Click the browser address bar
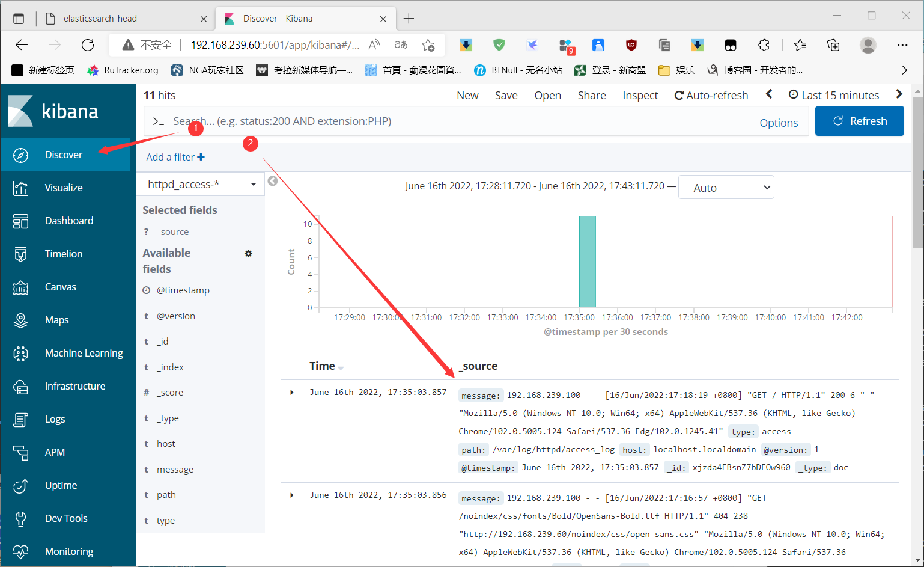924x567 pixels. (276, 45)
